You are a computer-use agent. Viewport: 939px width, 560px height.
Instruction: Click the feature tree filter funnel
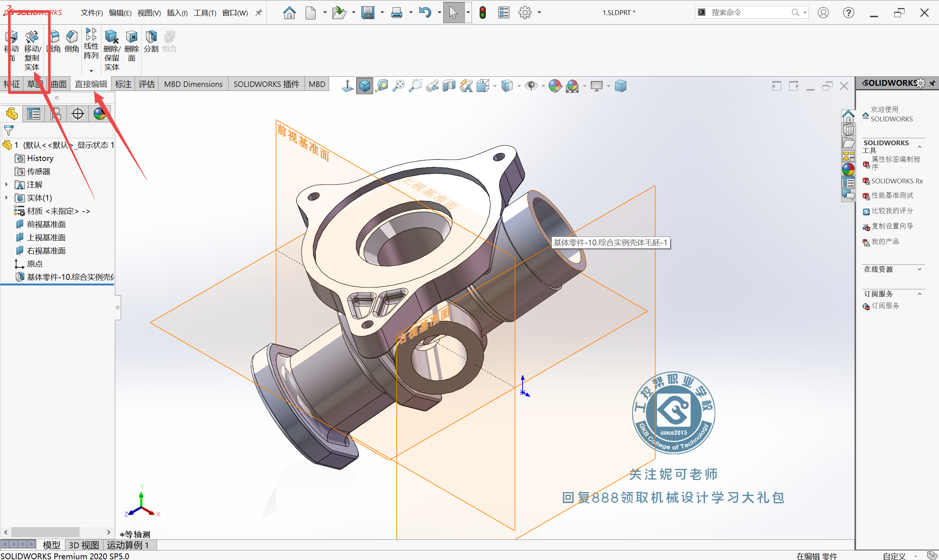pos(9,131)
